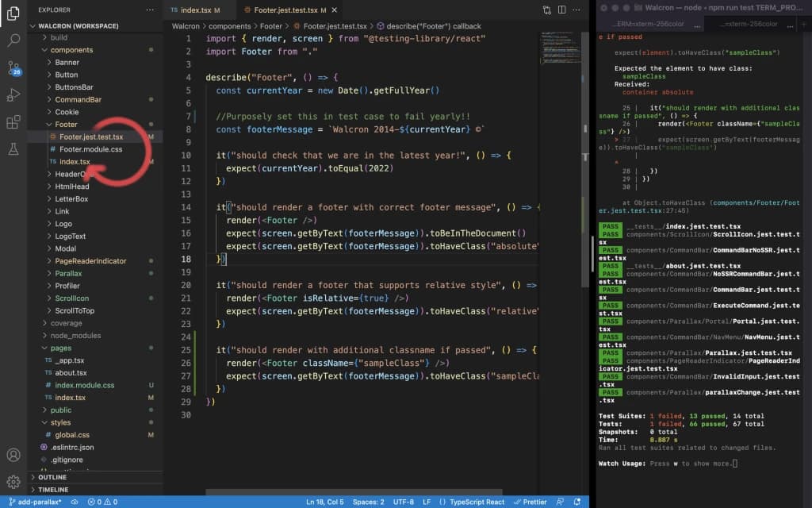Click components in the breadcrumb

click(x=229, y=26)
